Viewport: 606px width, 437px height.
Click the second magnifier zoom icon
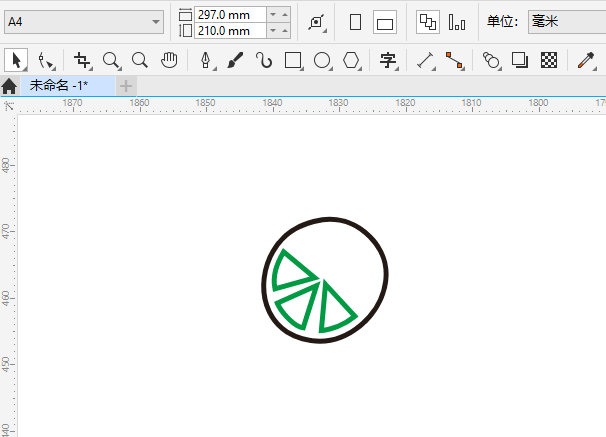(x=140, y=61)
